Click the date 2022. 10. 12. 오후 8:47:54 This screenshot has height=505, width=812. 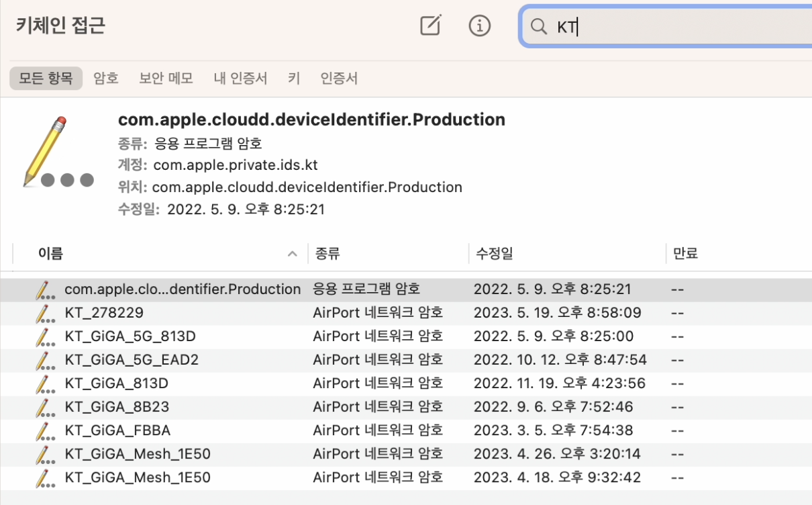[560, 360]
